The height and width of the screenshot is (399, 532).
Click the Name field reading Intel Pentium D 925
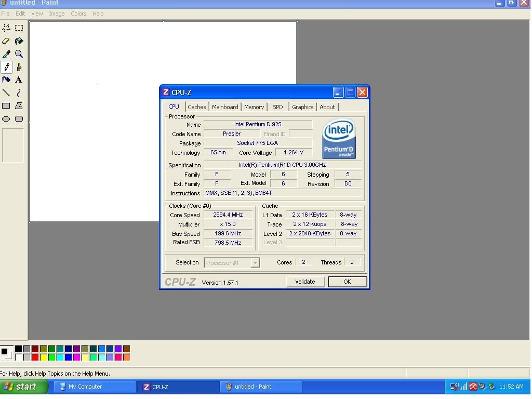coord(258,124)
